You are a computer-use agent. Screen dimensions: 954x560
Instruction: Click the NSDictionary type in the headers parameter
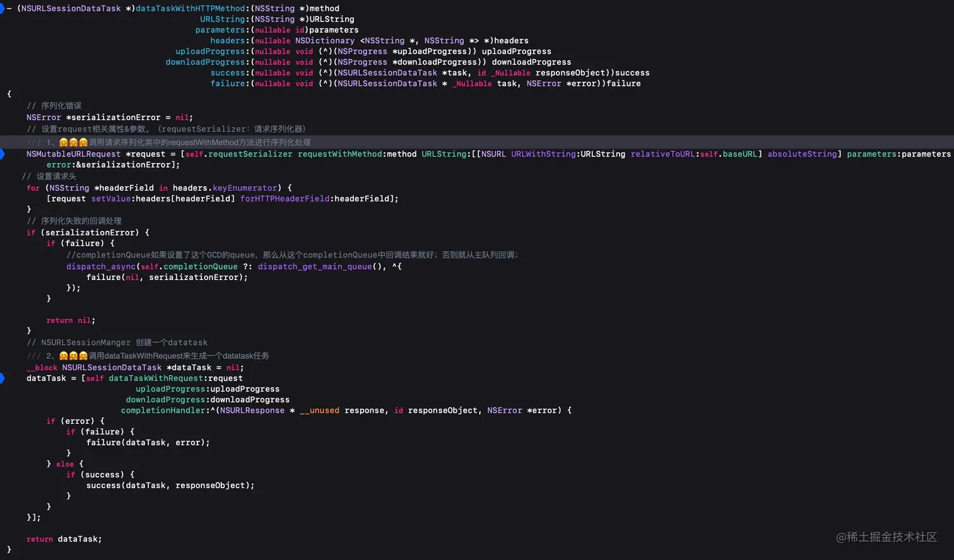[325, 40]
